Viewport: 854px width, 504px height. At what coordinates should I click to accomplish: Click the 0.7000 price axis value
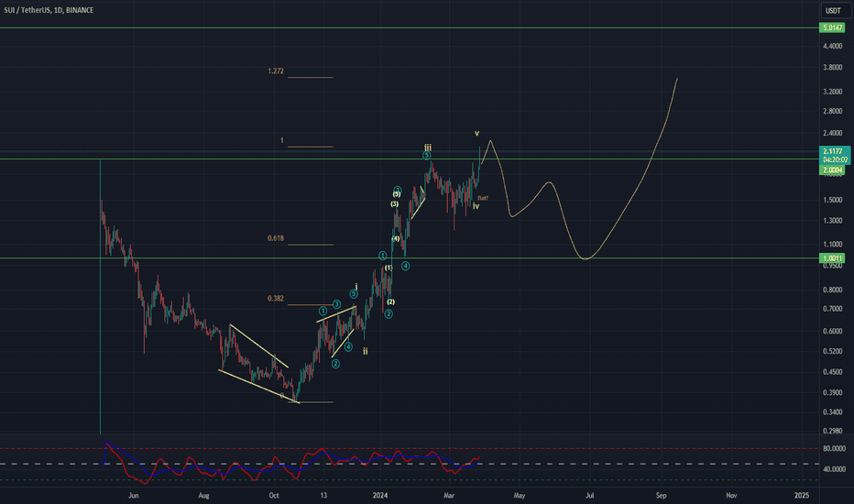click(x=833, y=309)
